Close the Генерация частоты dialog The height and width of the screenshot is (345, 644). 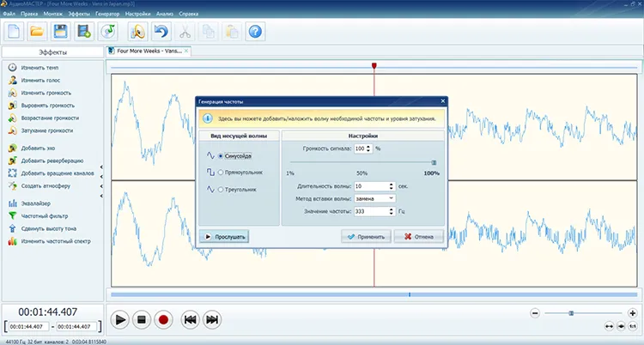point(443,101)
